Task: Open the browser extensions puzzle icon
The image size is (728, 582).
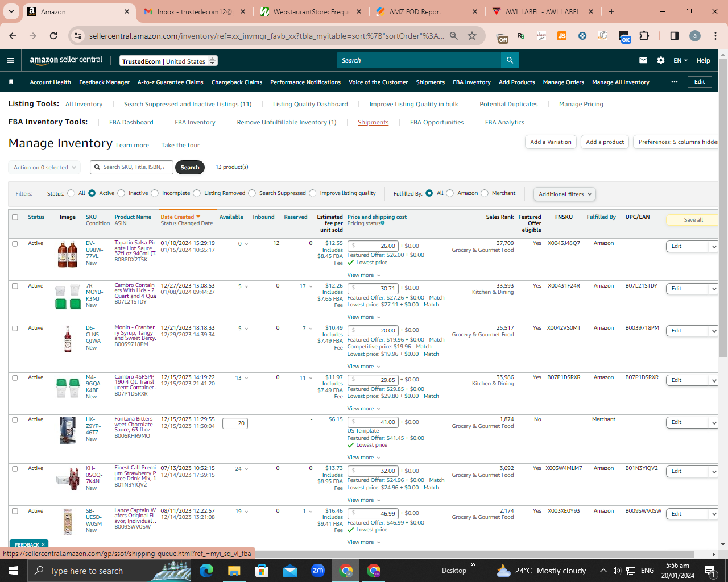Action: coord(644,36)
